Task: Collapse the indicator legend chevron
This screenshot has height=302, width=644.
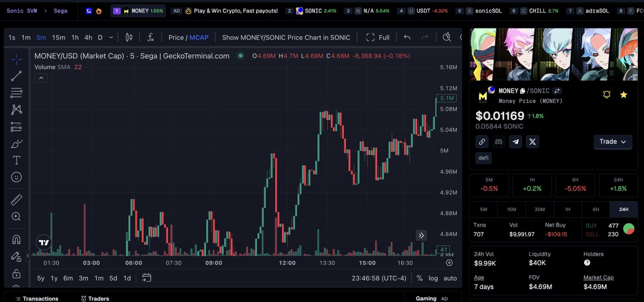Action: click(41, 78)
